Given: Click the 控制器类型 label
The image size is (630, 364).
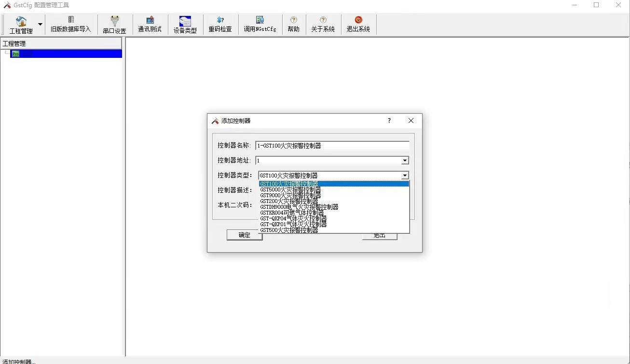Looking at the screenshot, I should coord(235,175).
